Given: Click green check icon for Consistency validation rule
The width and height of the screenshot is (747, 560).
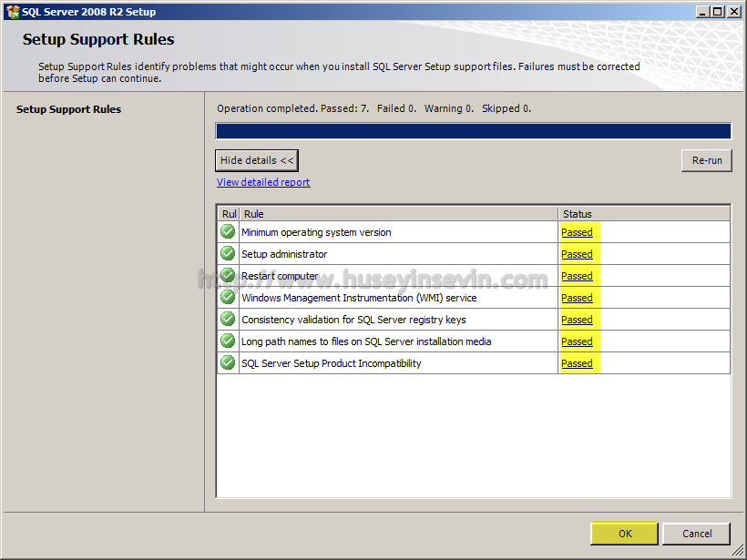Looking at the screenshot, I should [228, 319].
